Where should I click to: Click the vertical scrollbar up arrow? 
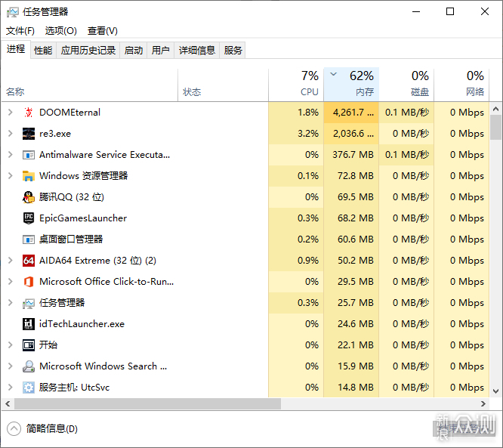pyautogui.click(x=496, y=109)
